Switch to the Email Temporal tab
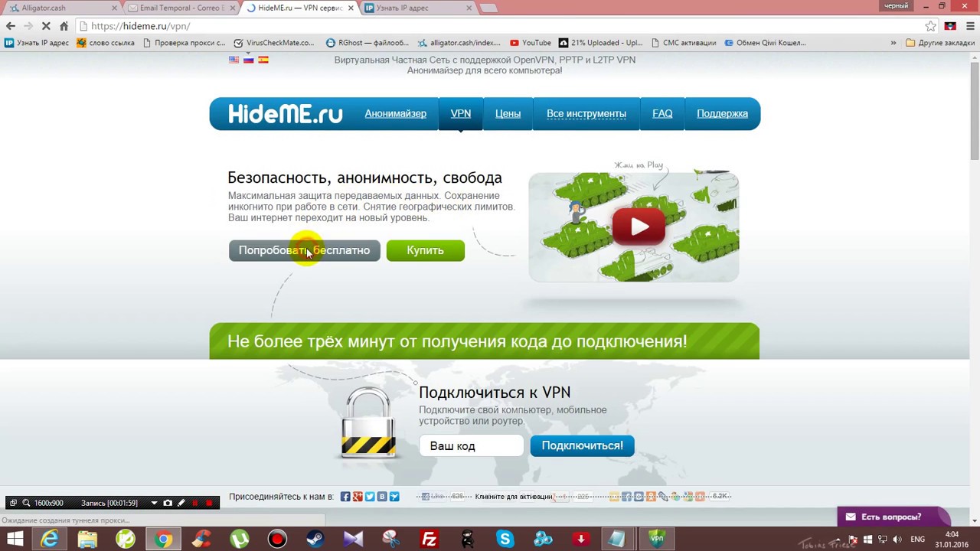 tap(181, 8)
